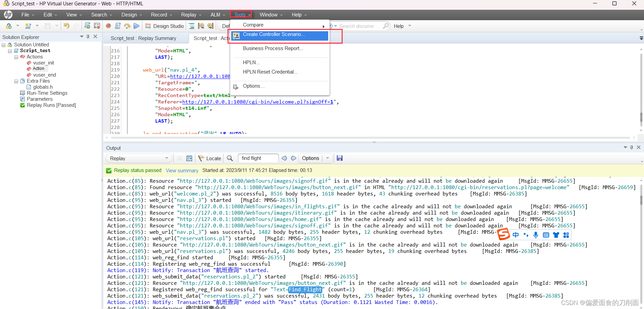
Task: Click the Options button in the Output panel
Action: coord(310,158)
